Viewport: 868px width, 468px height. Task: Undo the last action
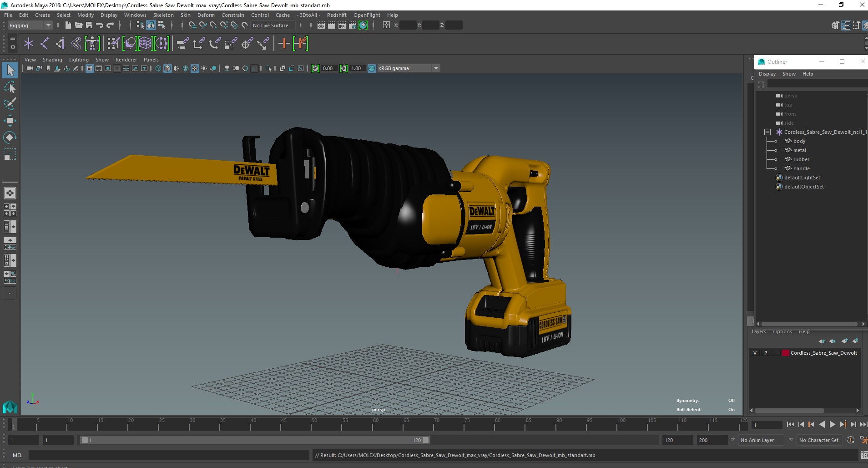coord(100,25)
